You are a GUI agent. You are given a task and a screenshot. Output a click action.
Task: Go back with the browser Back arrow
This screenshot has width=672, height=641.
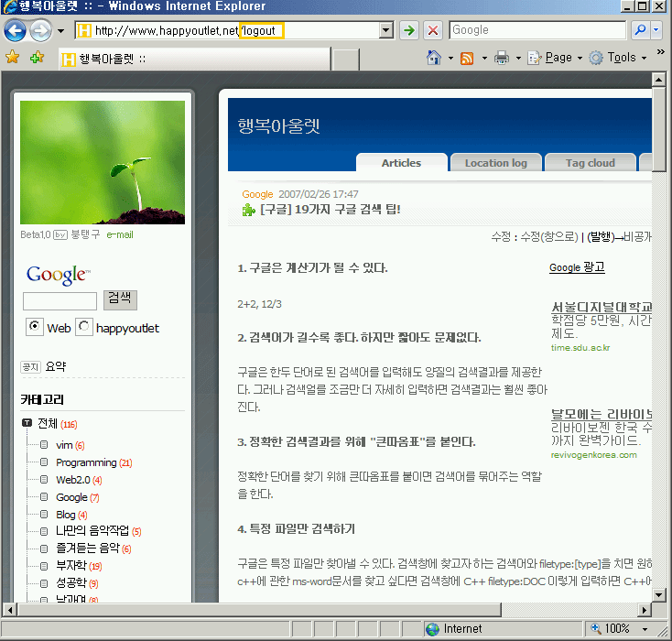pos(15,31)
